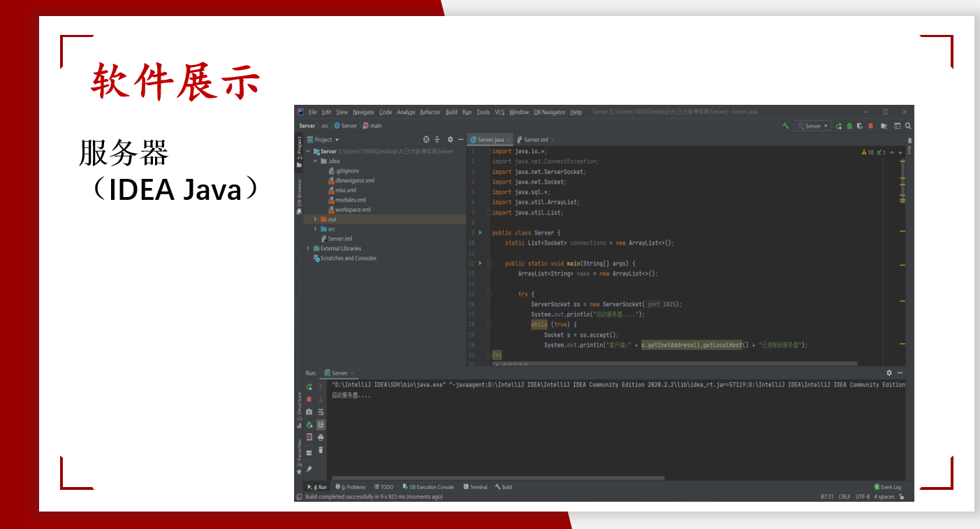Switch to the Server.iml editor tab
Screen dimensions: 980x529
536,140
